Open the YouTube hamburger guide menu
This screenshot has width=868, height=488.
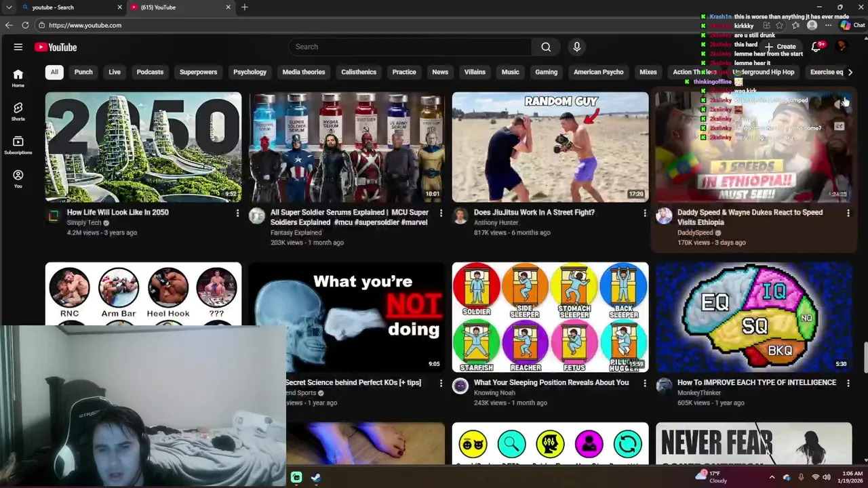(x=18, y=47)
